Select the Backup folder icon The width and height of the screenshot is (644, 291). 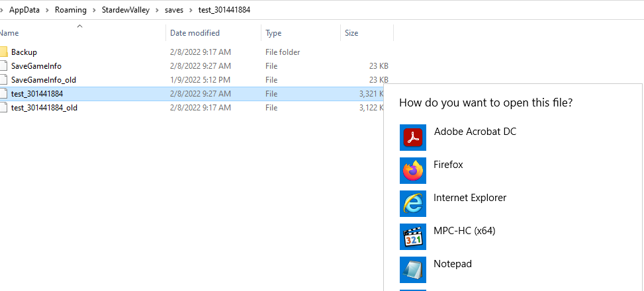3,52
